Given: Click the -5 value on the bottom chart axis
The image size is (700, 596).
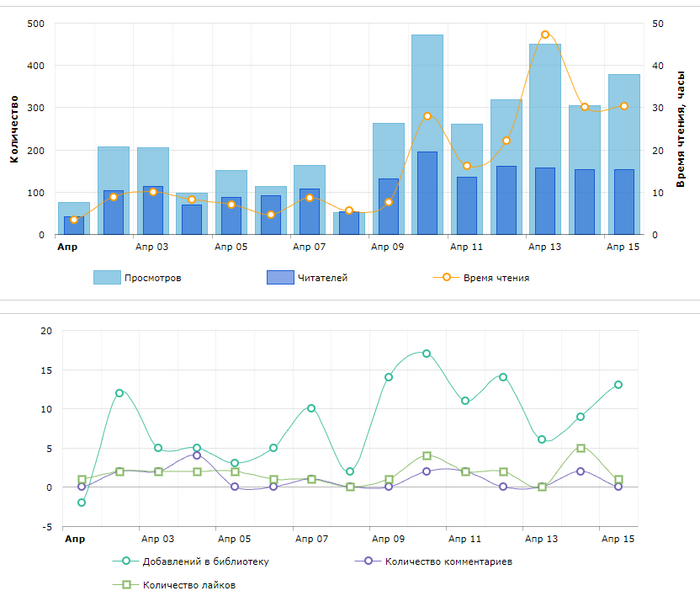Looking at the screenshot, I should 47,527.
